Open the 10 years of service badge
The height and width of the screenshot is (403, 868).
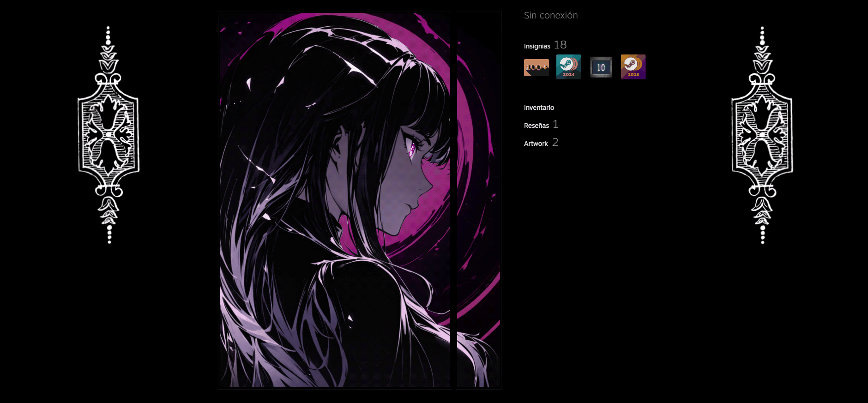(601, 67)
